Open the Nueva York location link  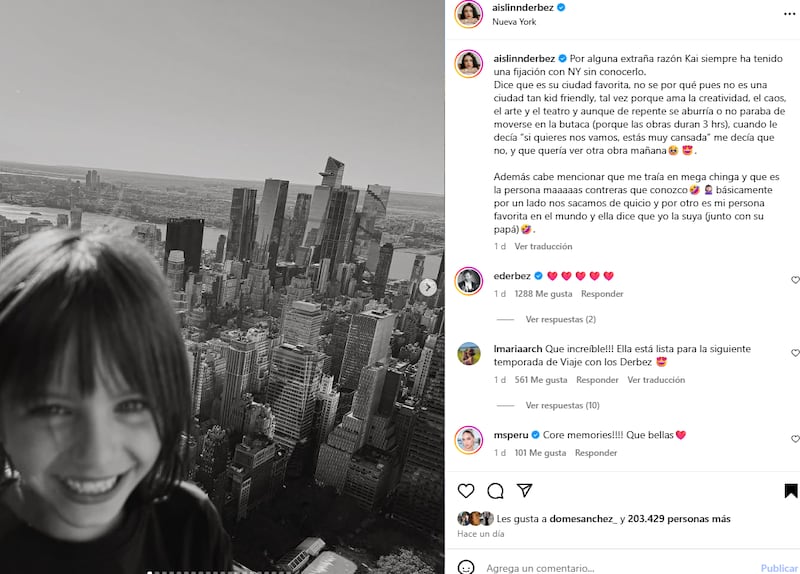514,22
